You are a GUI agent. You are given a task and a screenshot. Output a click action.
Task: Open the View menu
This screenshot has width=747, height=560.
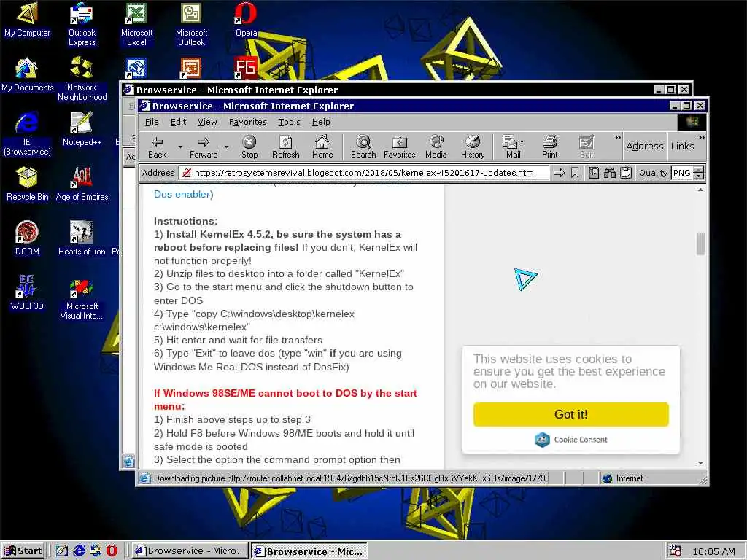coord(207,122)
